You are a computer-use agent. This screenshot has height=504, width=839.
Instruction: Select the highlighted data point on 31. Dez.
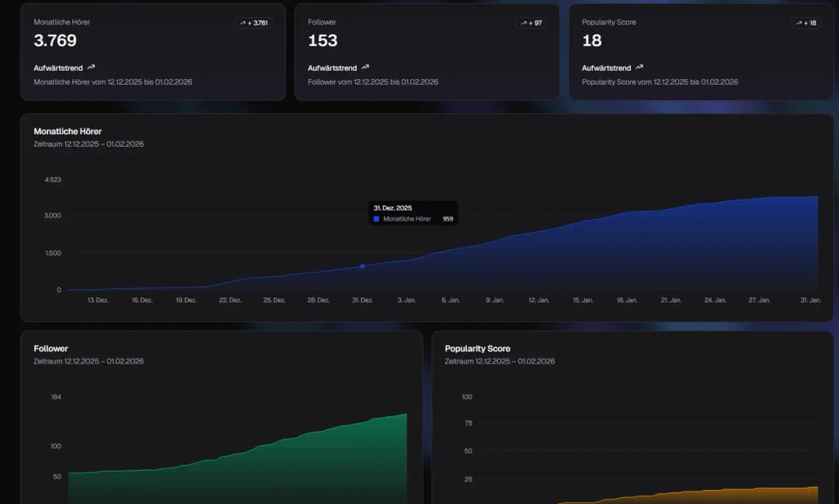362,266
